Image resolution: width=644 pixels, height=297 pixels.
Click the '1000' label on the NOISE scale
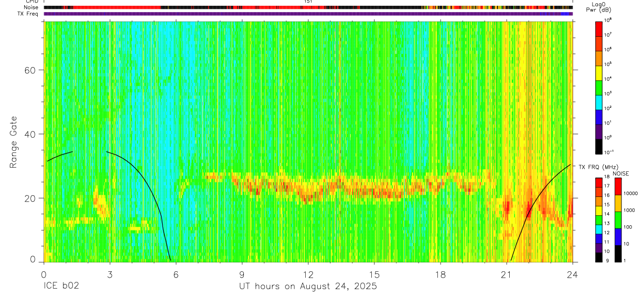click(x=630, y=210)
